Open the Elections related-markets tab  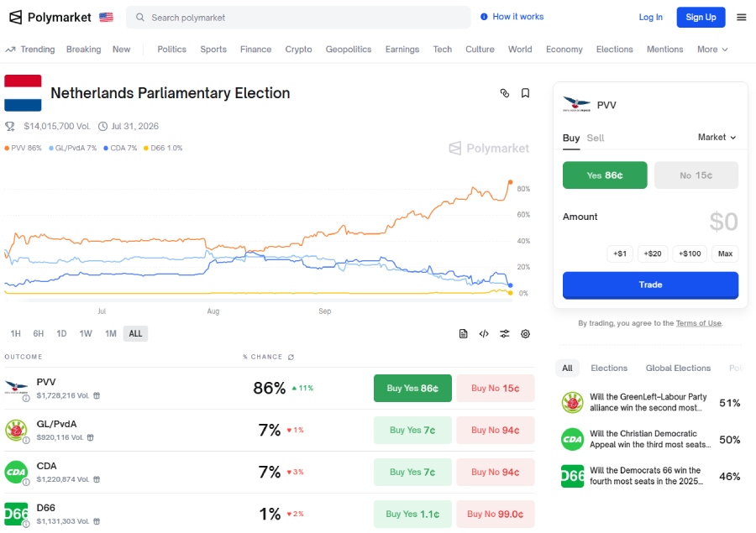coord(609,368)
